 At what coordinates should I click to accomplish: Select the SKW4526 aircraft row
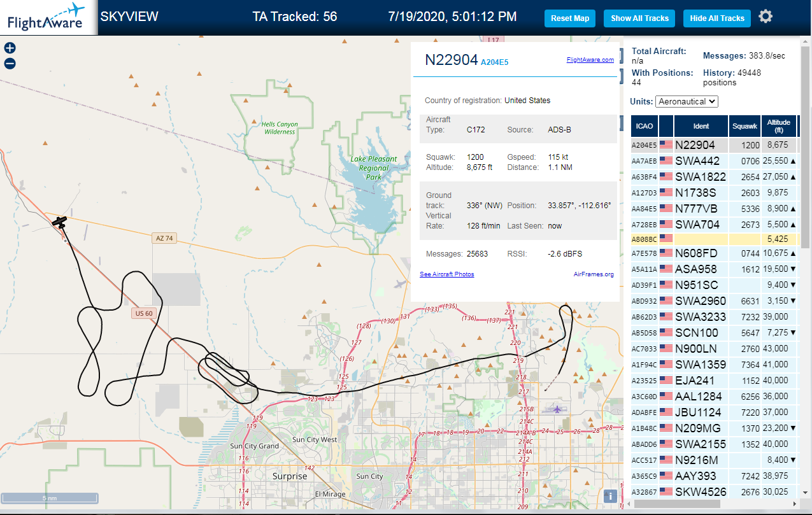(715, 491)
